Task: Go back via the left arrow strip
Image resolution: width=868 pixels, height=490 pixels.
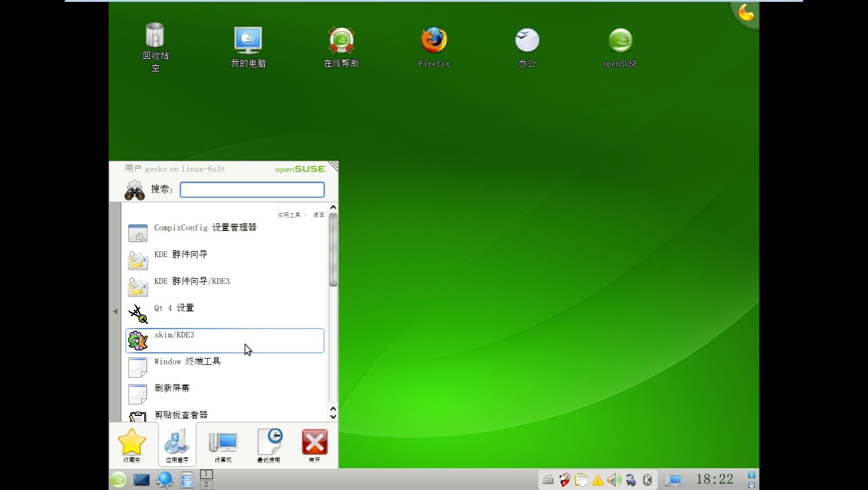Action: pyautogui.click(x=115, y=311)
